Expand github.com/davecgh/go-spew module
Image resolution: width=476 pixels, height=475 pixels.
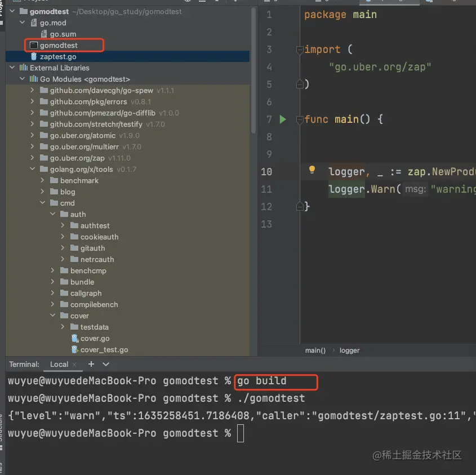coord(32,90)
